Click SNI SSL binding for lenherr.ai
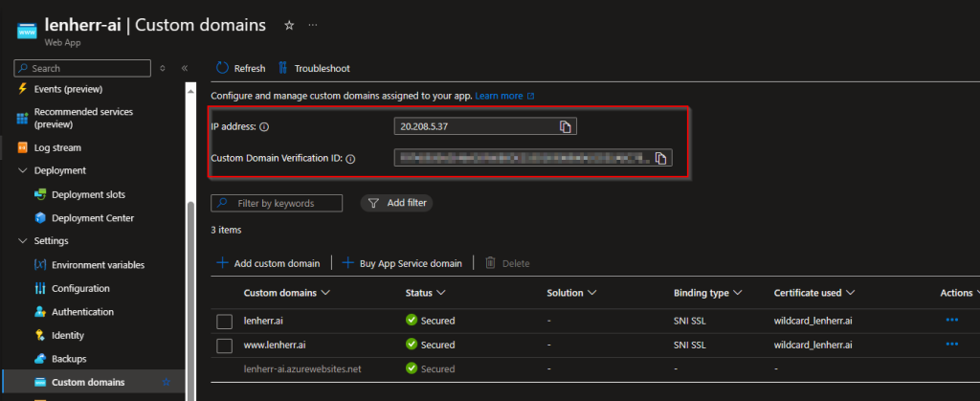 pyautogui.click(x=691, y=321)
